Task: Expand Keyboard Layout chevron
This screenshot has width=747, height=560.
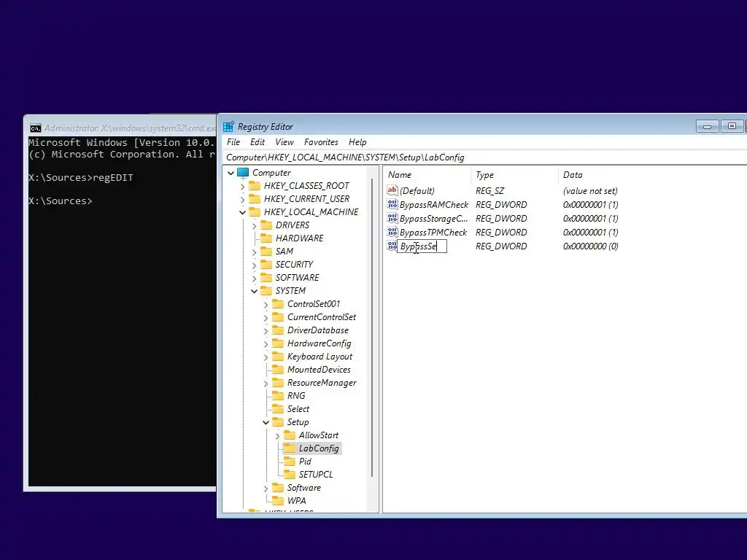Action: click(x=266, y=357)
